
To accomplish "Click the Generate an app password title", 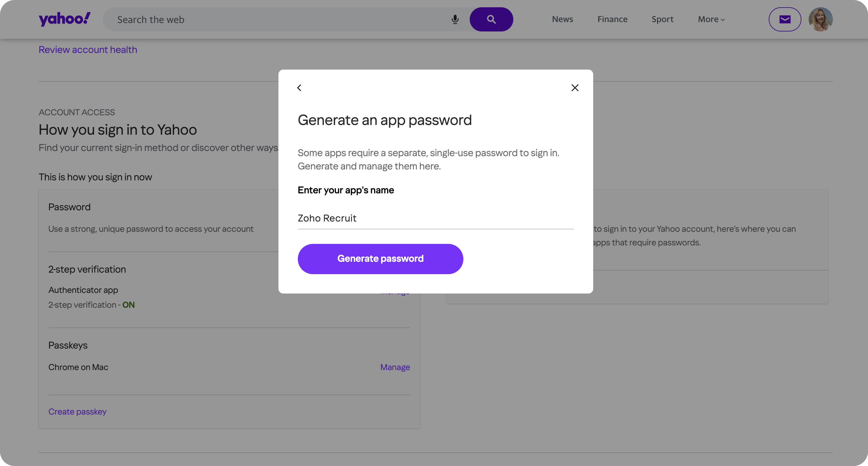I will 384,120.
